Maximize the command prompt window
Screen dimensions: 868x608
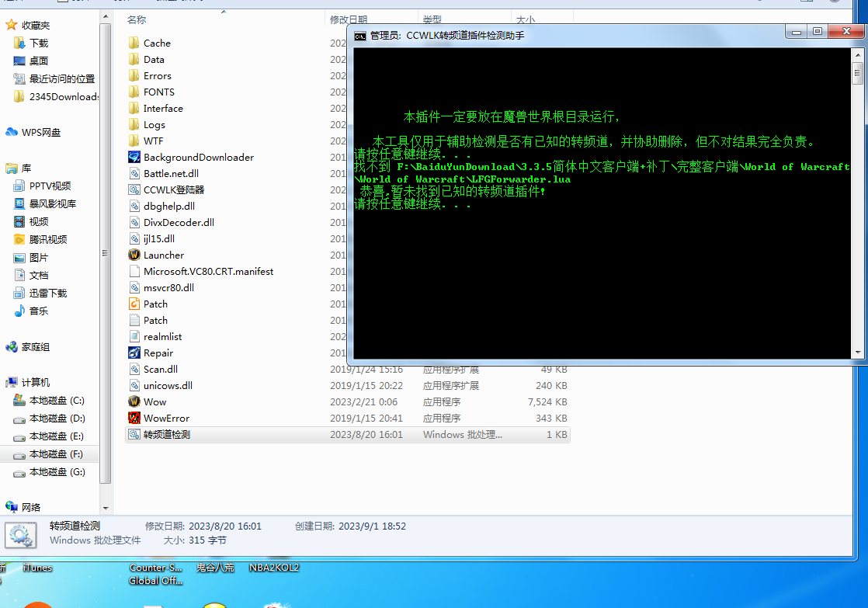pos(817,31)
